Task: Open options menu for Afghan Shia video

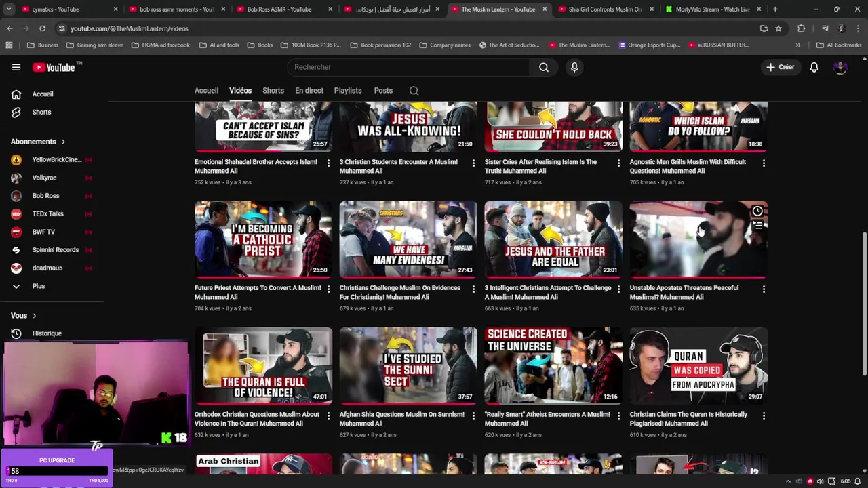Action: point(473,415)
